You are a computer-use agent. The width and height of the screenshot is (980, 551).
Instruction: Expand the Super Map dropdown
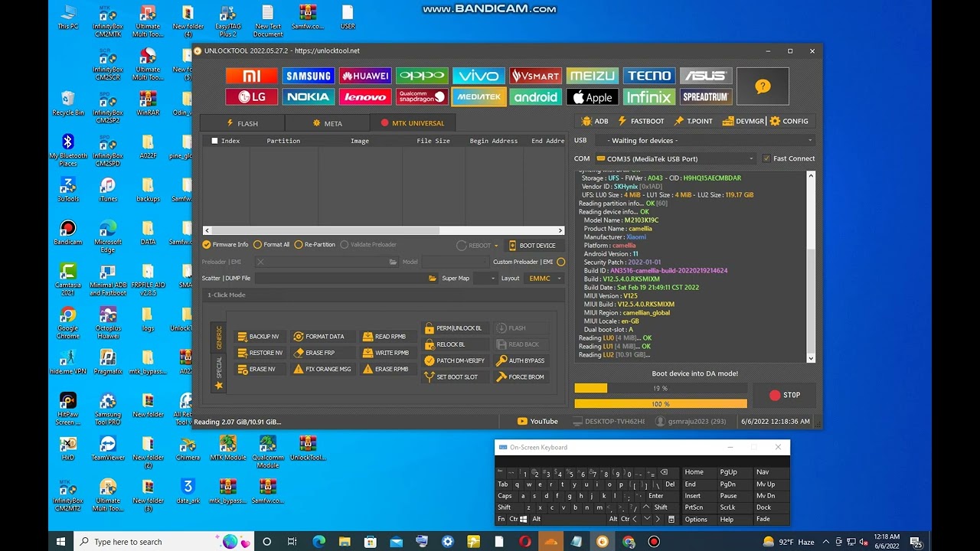485,279
